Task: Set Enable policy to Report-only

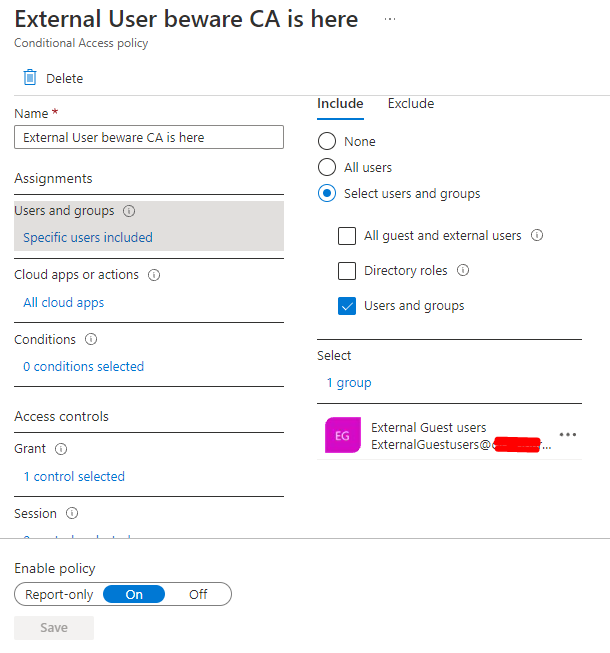Action: click(59, 594)
